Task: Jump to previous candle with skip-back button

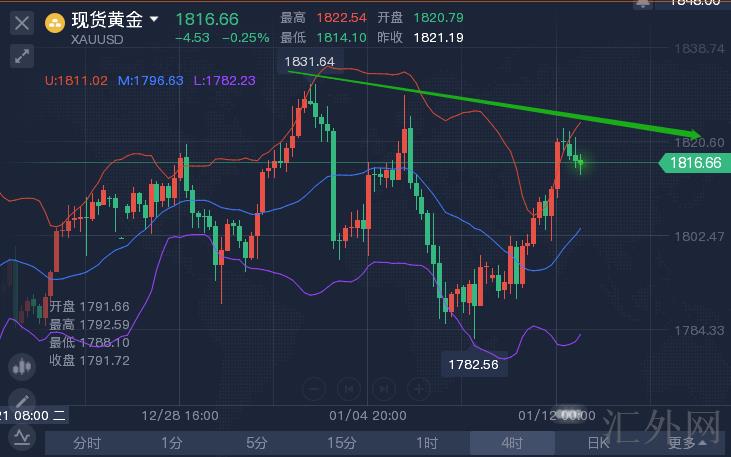Action: (x=347, y=388)
